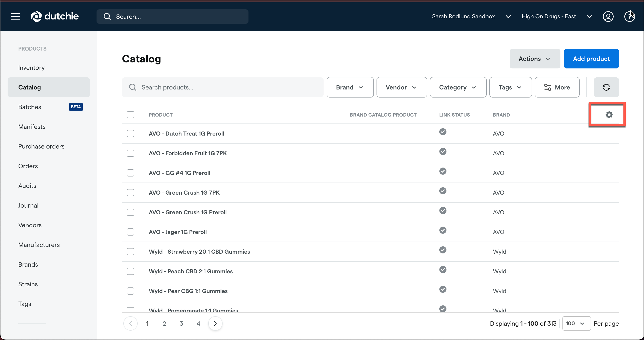Click the previous page arrow
Screen dimensions: 644x340
pos(130,323)
